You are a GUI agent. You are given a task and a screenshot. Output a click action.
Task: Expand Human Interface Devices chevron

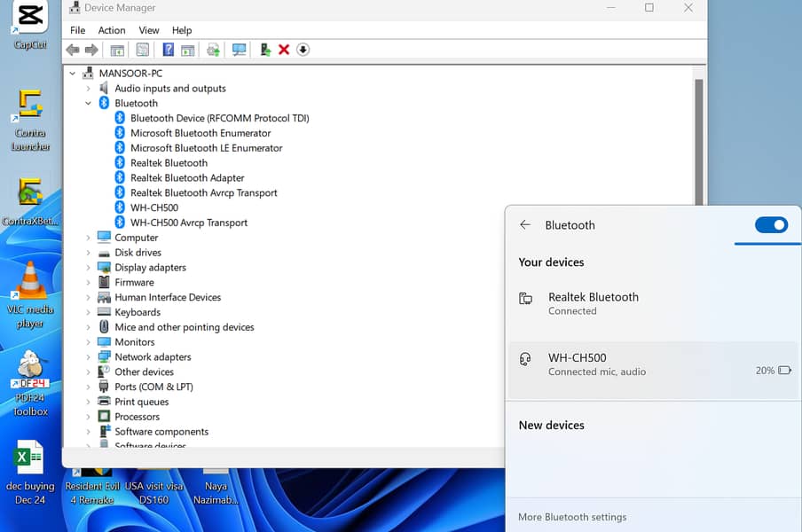88,297
